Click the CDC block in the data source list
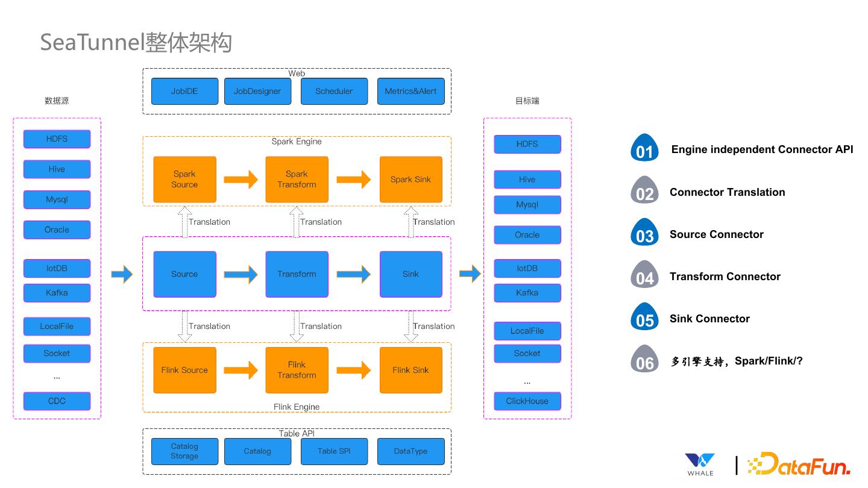This screenshot has height=488, width=868. [x=57, y=401]
